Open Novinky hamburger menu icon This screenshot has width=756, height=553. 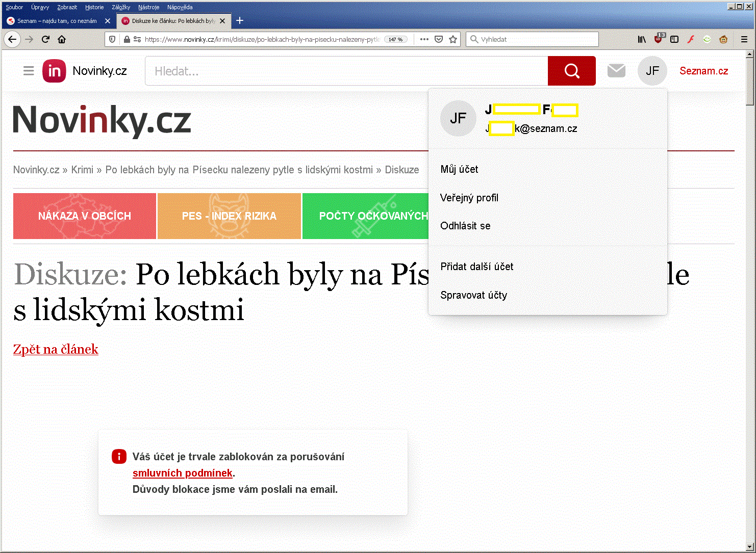[29, 71]
